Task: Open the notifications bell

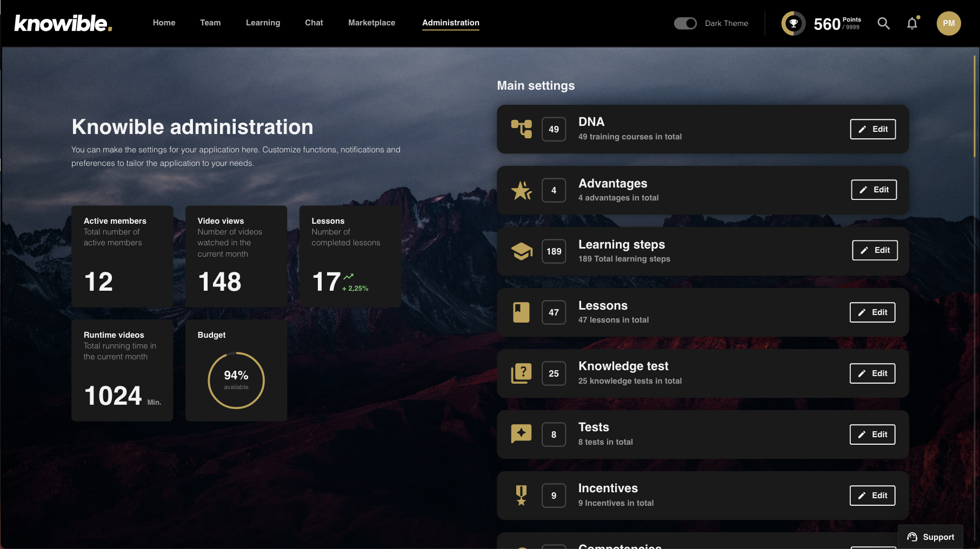Action: click(912, 23)
